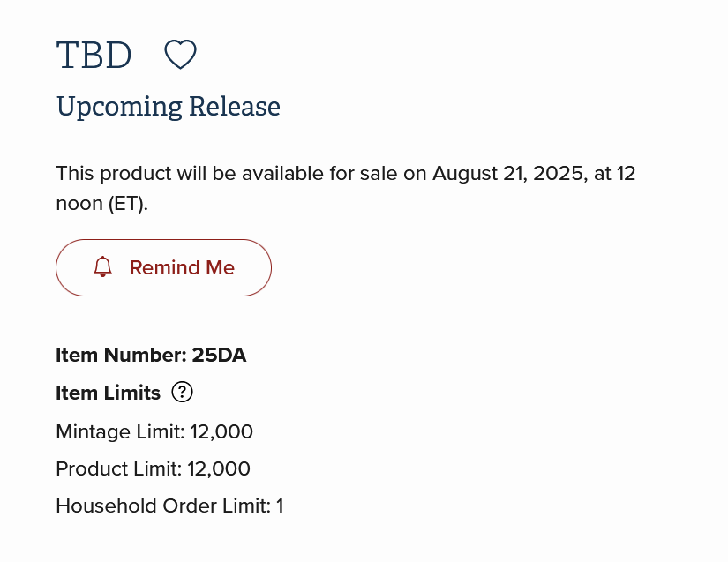
Task: Click the Product Limit label
Action: [119, 468]
